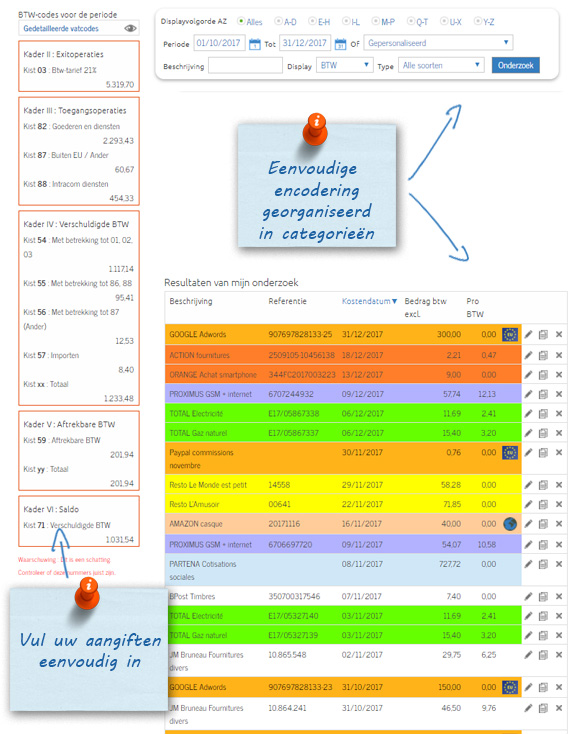
Task: Sort by Kostendatum column header
Action: tap(369, 301)
